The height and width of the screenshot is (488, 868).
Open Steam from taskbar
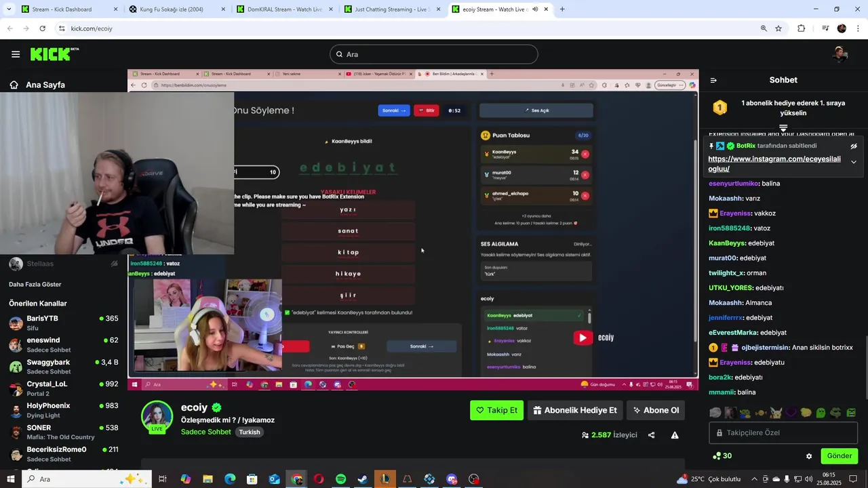click(363, 479)
